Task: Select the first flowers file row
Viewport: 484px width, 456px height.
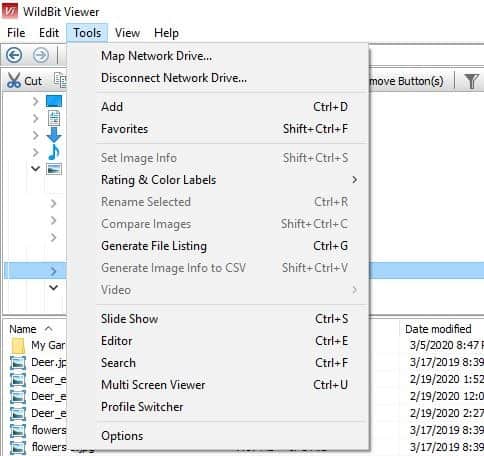Action: (39, 430)
